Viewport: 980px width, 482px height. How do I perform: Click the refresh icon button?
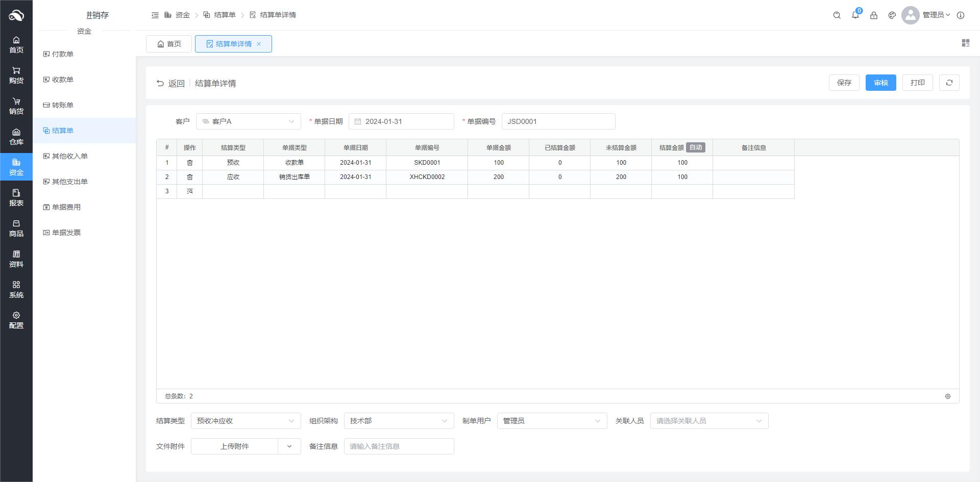coord(949,83)
